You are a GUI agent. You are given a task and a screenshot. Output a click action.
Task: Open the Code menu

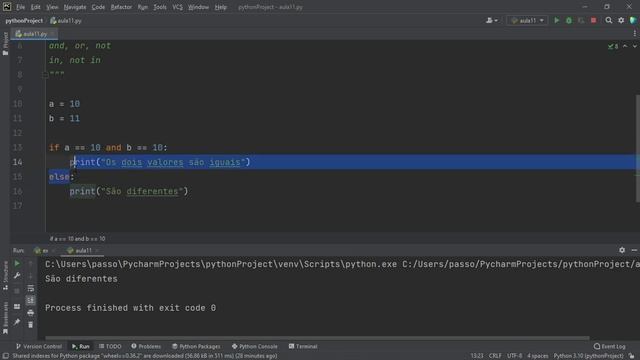click(x=98, y=7)
